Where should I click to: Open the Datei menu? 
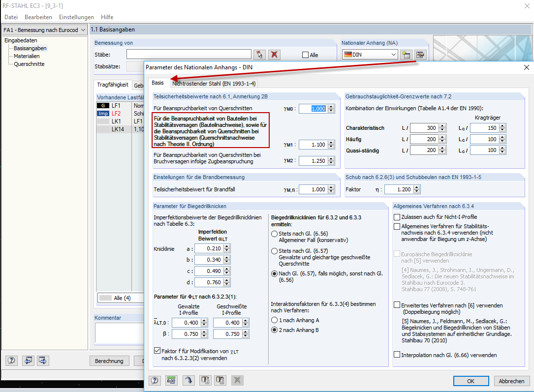coord(11,17)
